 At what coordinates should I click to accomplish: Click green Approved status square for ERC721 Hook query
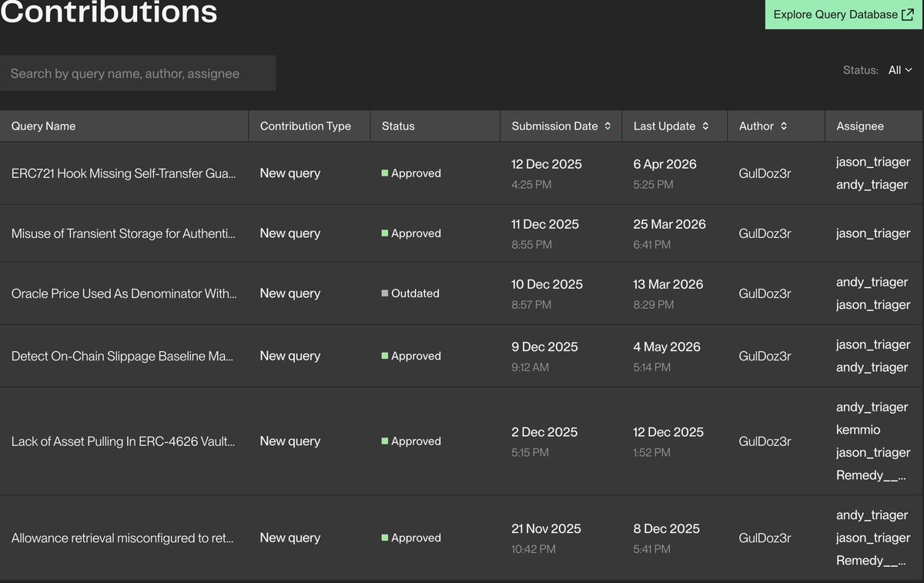385,173
